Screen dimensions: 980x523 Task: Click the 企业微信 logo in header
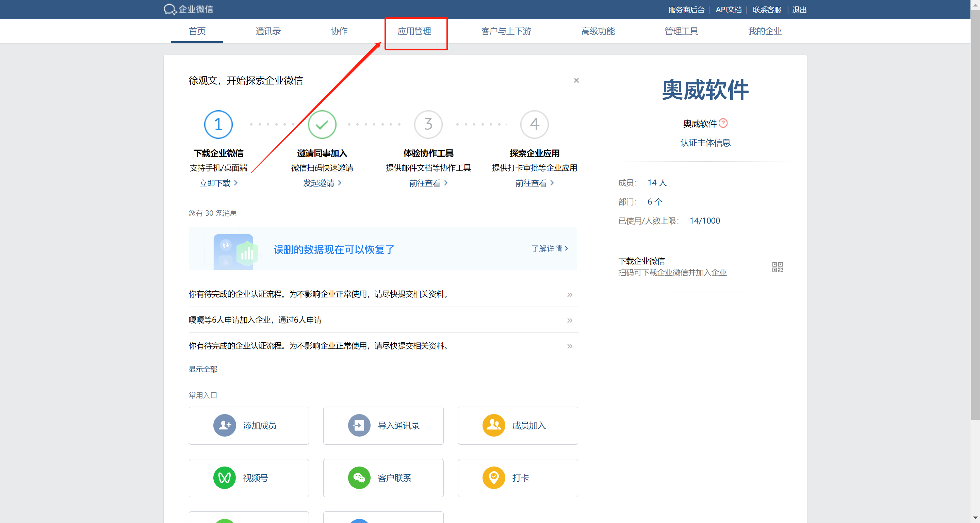click(x=188, y=10)
